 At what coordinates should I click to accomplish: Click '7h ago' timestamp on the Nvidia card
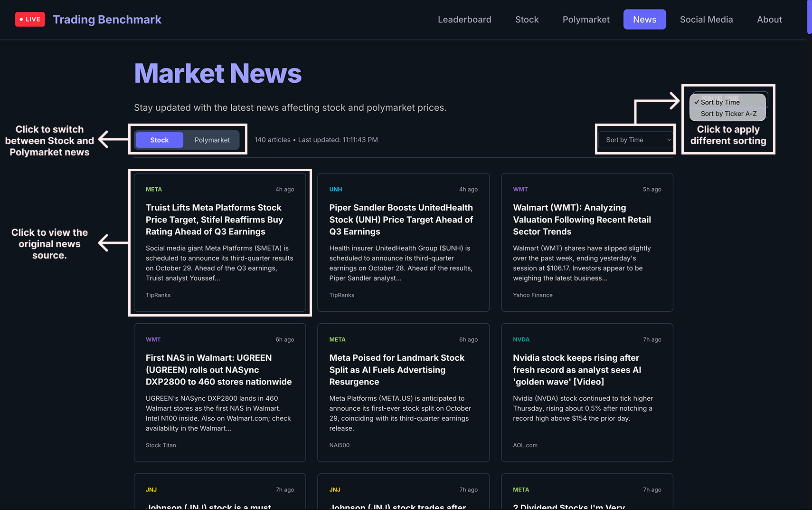652,339
